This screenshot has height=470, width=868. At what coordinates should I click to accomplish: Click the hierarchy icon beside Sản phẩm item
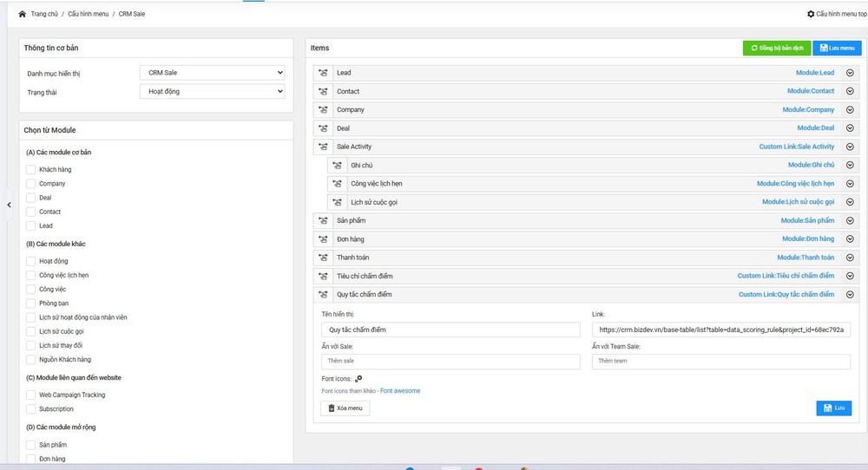(x=323, y=220)
